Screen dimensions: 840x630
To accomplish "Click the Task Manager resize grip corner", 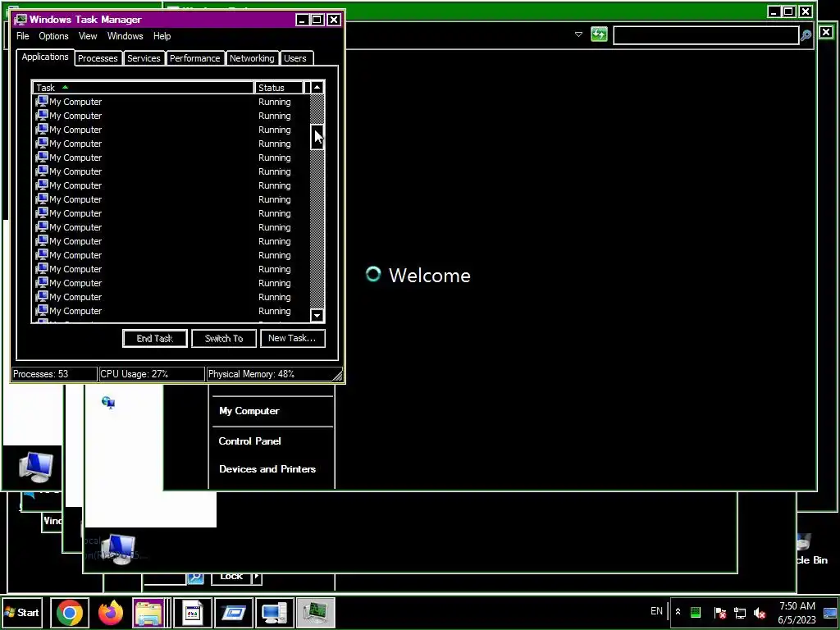I will (x=337, y=376).
